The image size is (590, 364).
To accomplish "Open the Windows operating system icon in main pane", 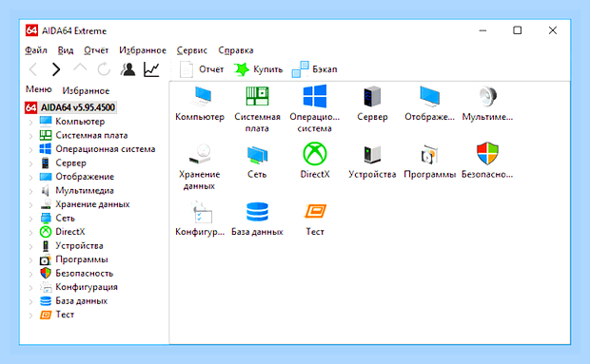I will (315, 96).
